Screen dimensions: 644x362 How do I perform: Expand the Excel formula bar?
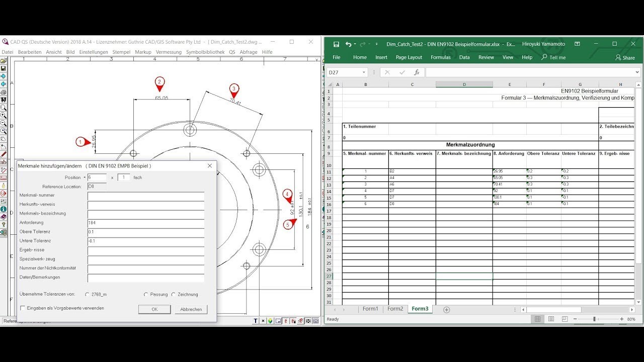click(x=637, y=72)
